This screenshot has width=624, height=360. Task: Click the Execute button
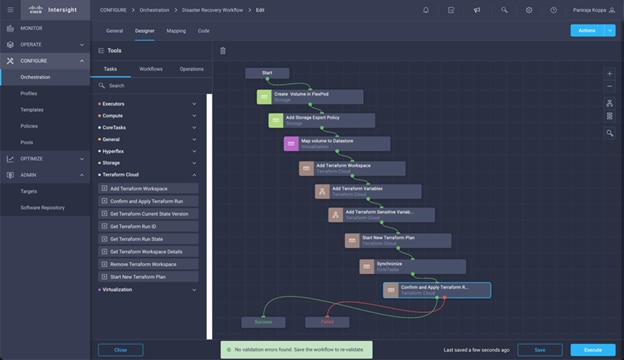(593, 350)
